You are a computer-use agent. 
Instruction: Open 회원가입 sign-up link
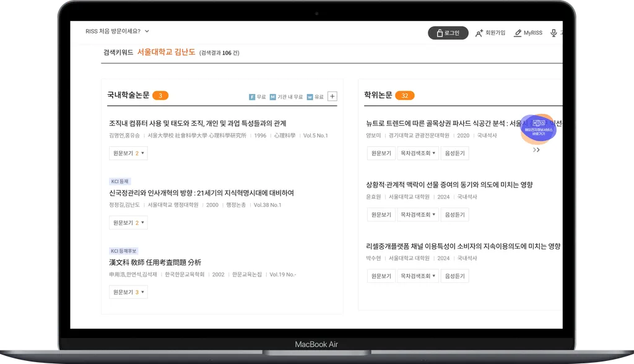[x=495, y=33]
